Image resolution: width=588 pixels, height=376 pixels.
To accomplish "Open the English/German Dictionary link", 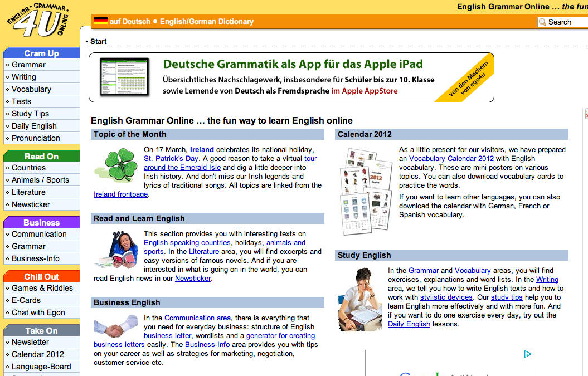I will tap(207, 21).
